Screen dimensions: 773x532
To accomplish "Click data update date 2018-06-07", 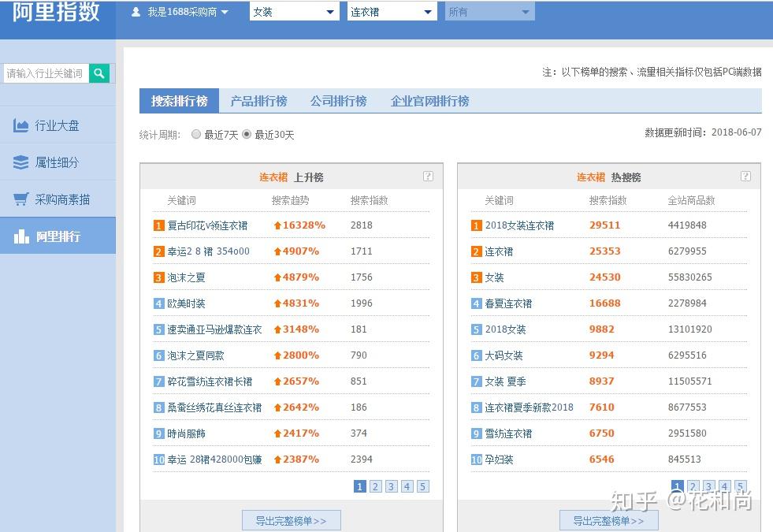I will click(x=737, y=132).
